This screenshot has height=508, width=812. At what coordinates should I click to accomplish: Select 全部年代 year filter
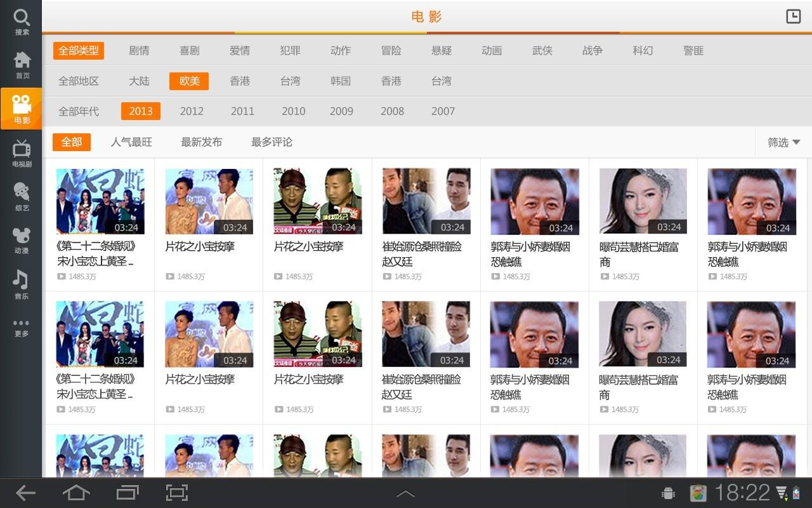[x=79, y=111]
